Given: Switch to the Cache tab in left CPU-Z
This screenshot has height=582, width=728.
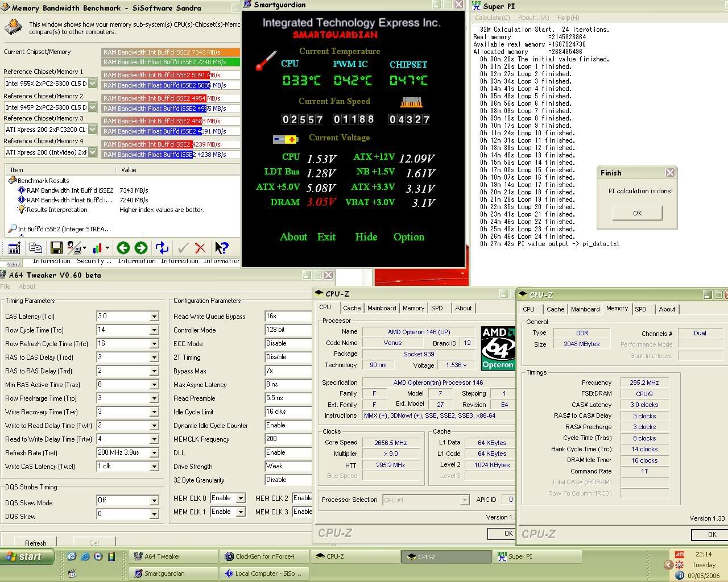Looking at the screenshot, I should click(x=351, y=308).
